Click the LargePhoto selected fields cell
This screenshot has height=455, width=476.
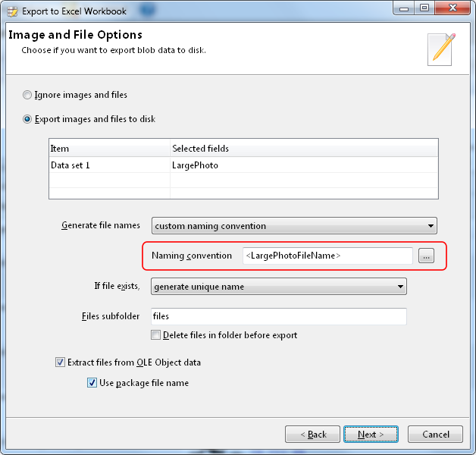pos(303,165)
